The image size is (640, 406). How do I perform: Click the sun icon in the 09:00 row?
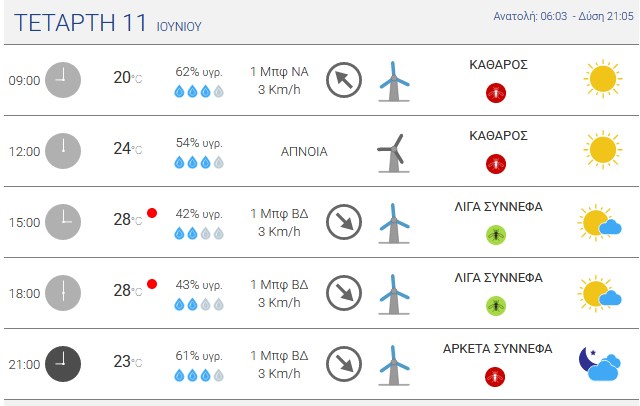click(603, 79)
